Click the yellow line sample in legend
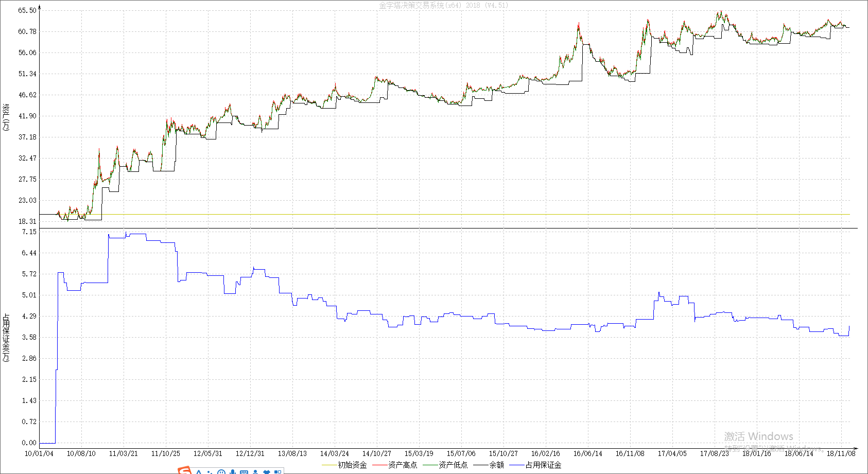 (329, 465)
